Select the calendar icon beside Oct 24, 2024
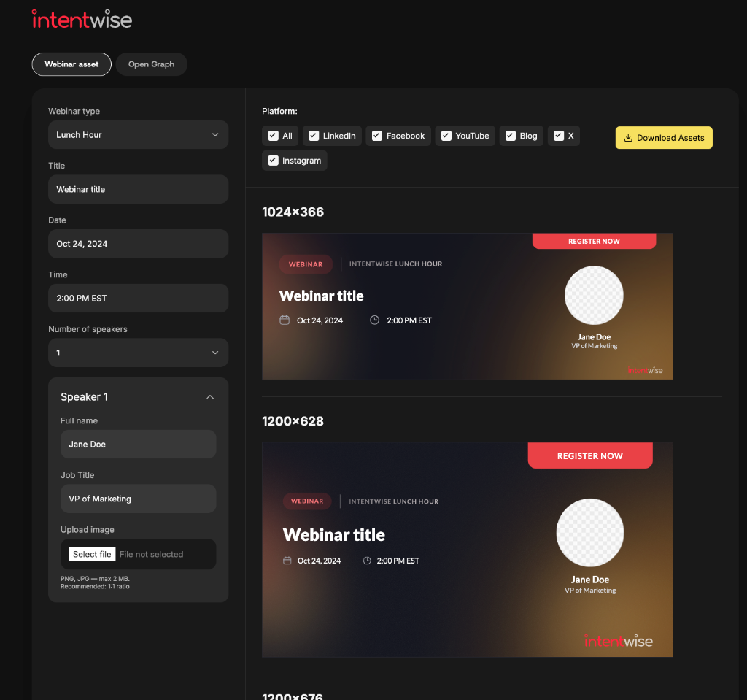Viewport: 747px width, 700px height. click(285, 320)
